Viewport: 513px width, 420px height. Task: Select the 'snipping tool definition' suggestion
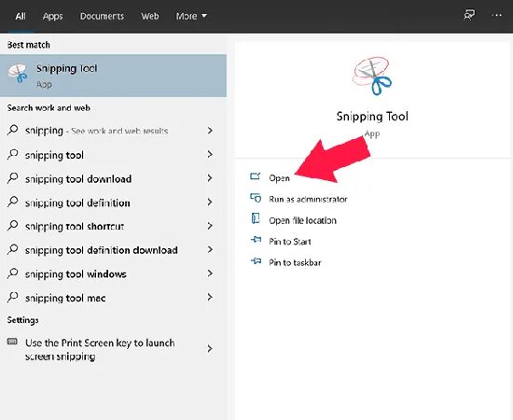coord(113,203)
